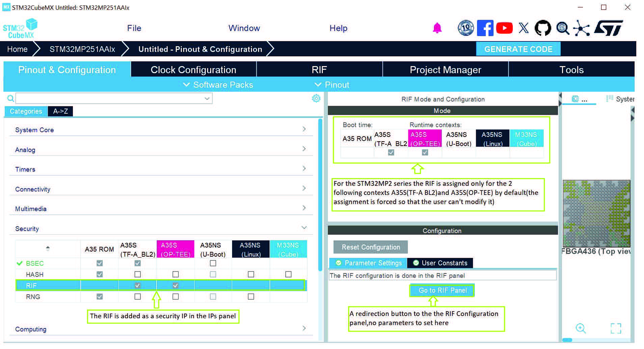Image resolution: width=644 pixels, height=349 pixels.
Task: Enable HASH for A35S (TF-A_BL2)
Action: (138, 274)
